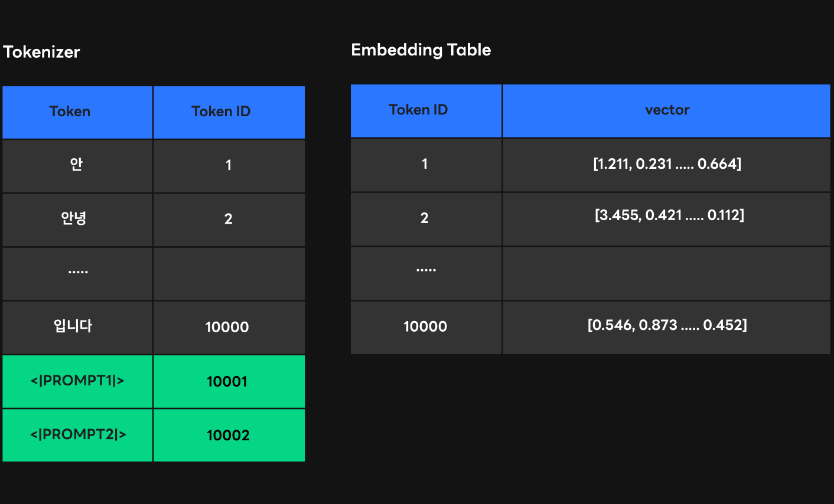Select the Token ID header in Tokenizer table
The width and height of the screenshot is (834, 504).
tap(229, 112)
